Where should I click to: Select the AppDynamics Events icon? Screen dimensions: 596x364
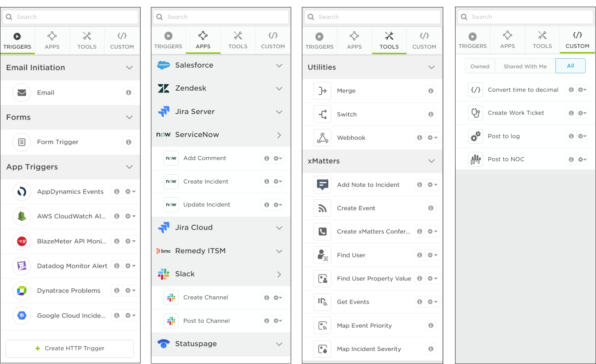coord(22,192)
